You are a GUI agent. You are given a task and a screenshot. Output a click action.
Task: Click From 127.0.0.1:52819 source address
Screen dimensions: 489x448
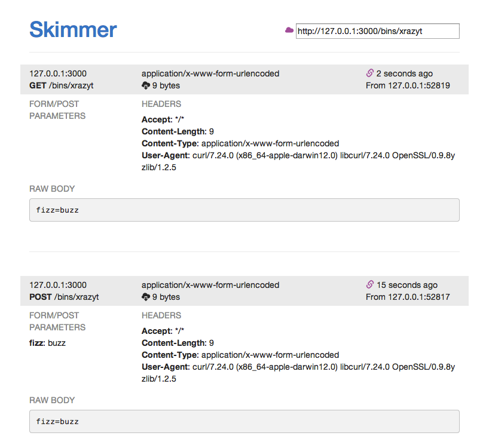[408, 85]
